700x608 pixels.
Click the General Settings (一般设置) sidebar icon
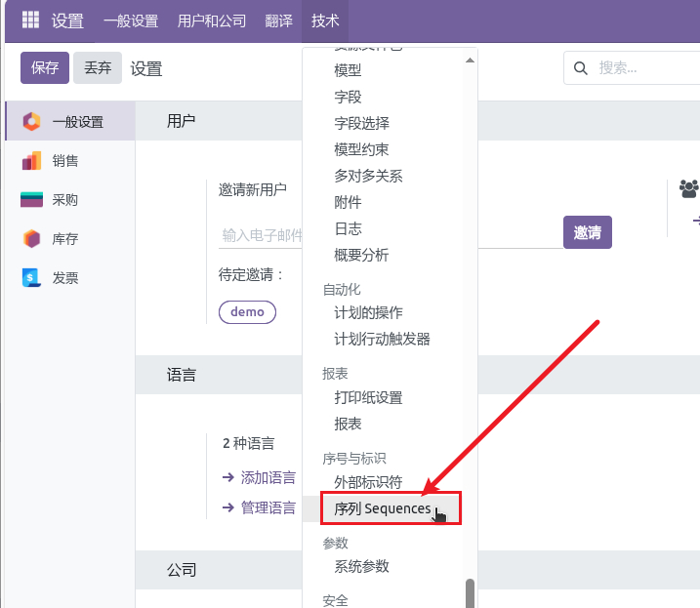[x=31, y=122]
